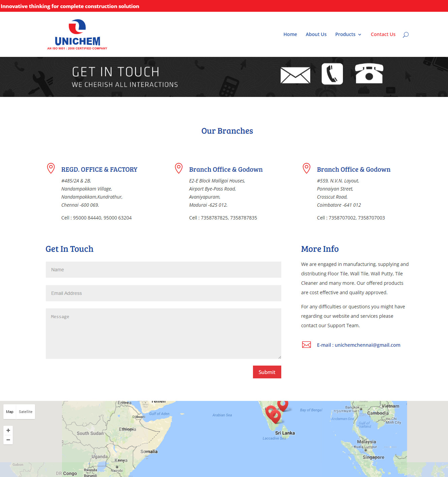Click the lower red map marker
448x477 pixels.
pos(275,417)
